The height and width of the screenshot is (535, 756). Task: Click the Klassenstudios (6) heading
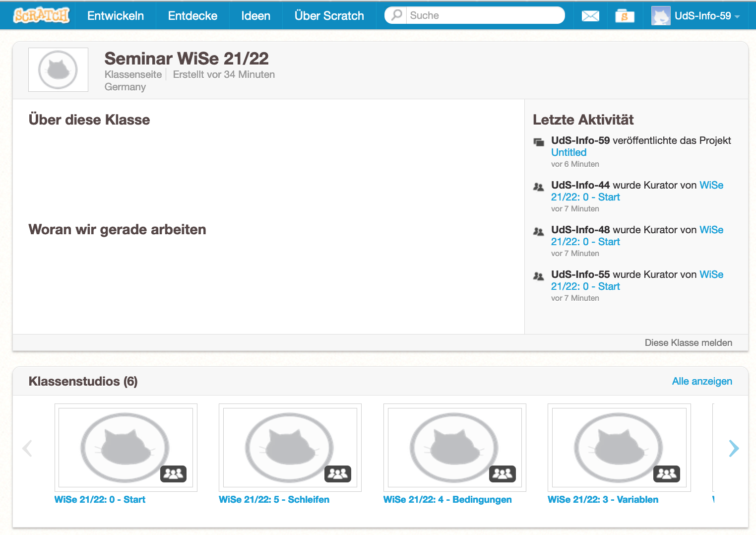tap(83, 381)
